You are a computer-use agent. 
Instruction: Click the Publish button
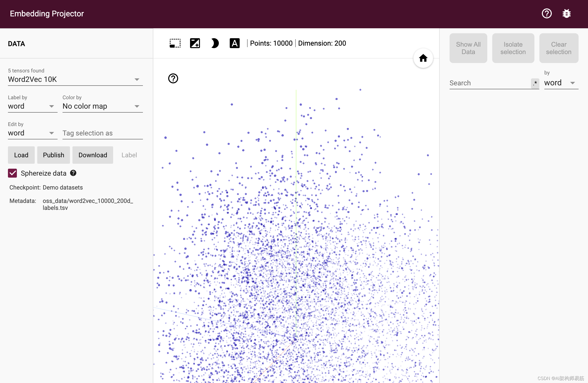(54, 155)
